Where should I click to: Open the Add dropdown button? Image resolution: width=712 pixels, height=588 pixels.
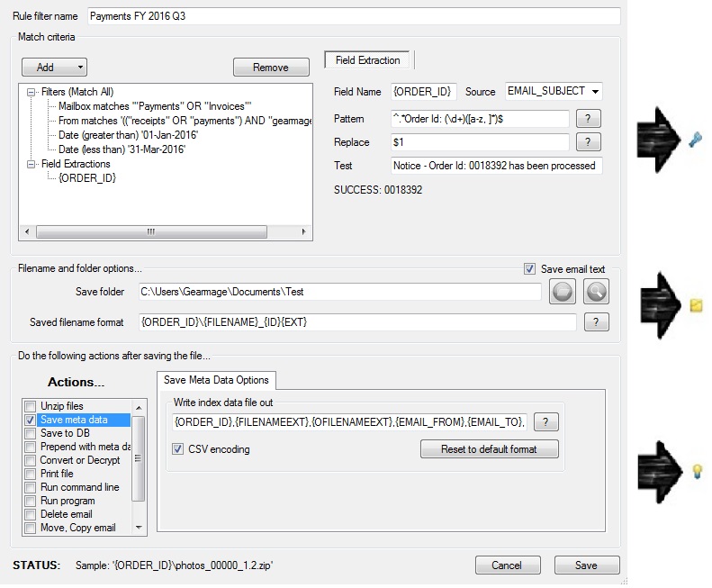(x=54, y=68)
